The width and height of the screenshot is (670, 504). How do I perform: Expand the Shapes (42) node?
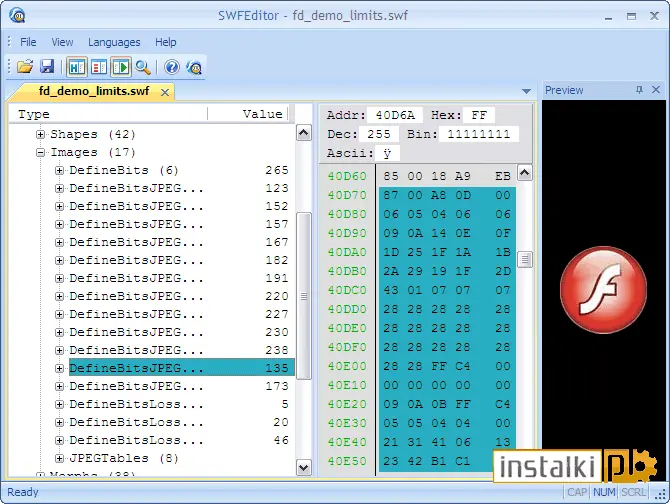[x=40, y=135]
